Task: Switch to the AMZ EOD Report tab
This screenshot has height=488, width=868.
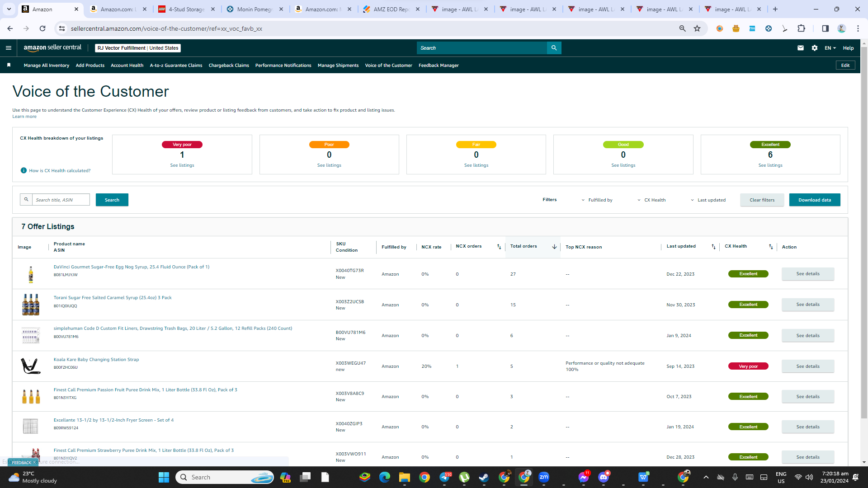Action: coord(392,9)
